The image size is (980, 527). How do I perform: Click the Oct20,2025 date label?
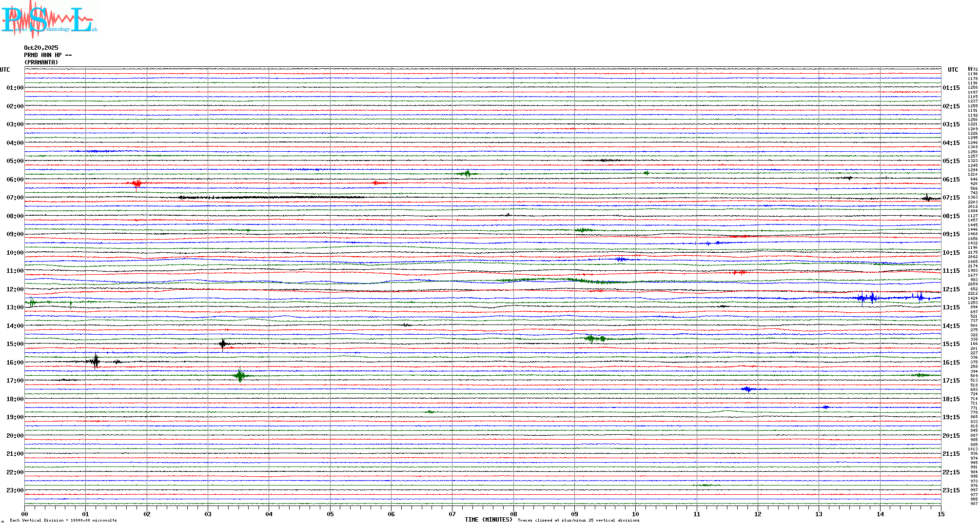point(41,48)
